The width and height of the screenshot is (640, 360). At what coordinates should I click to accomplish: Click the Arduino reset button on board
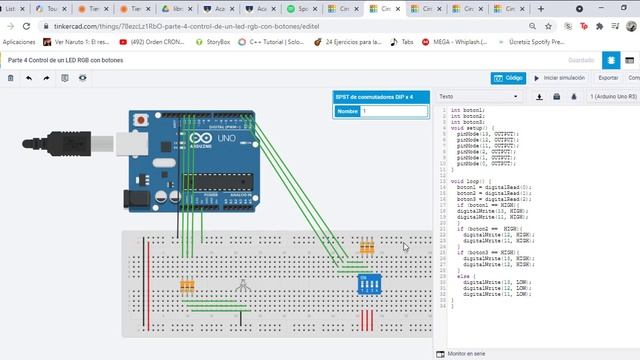[141, 120]
